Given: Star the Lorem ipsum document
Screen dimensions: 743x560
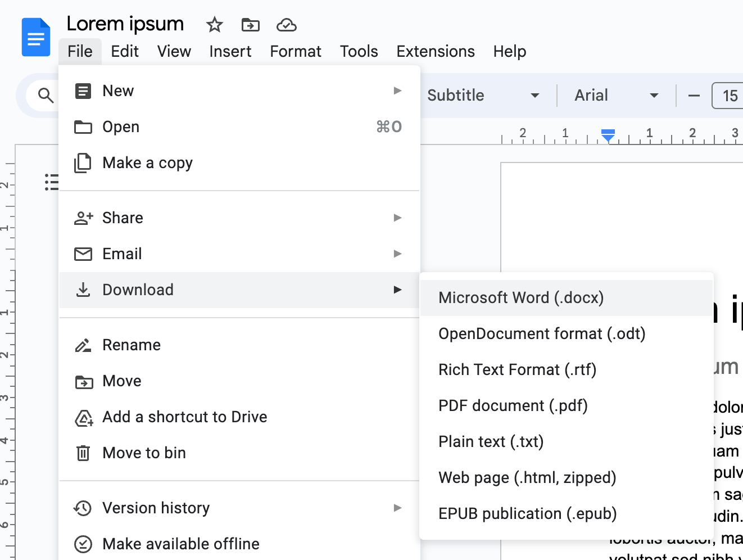Looking at the screenshot, I should pos(214,25).
